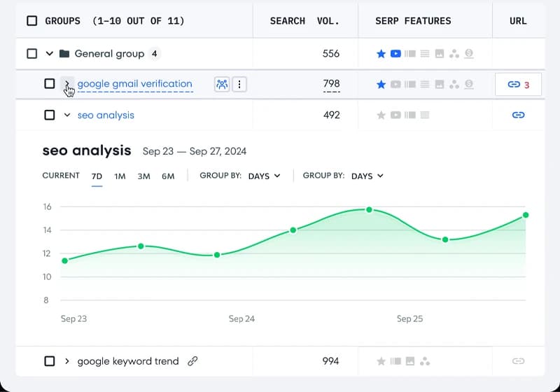Click star icon in google gmail verification row
The width and height of the screenshot is (560, 392).
pyautogui.click(x=381, y=84)
